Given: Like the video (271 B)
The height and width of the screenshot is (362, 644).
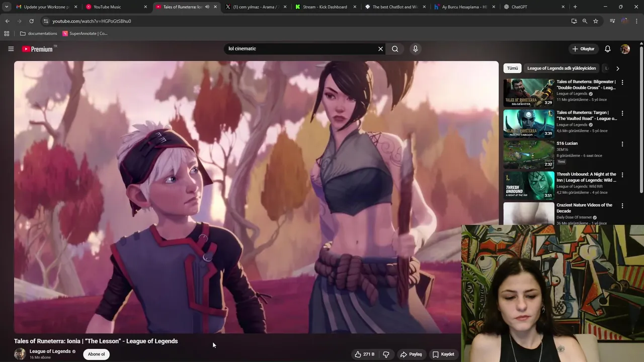Looking at the screenshot, I should [365, 354].
